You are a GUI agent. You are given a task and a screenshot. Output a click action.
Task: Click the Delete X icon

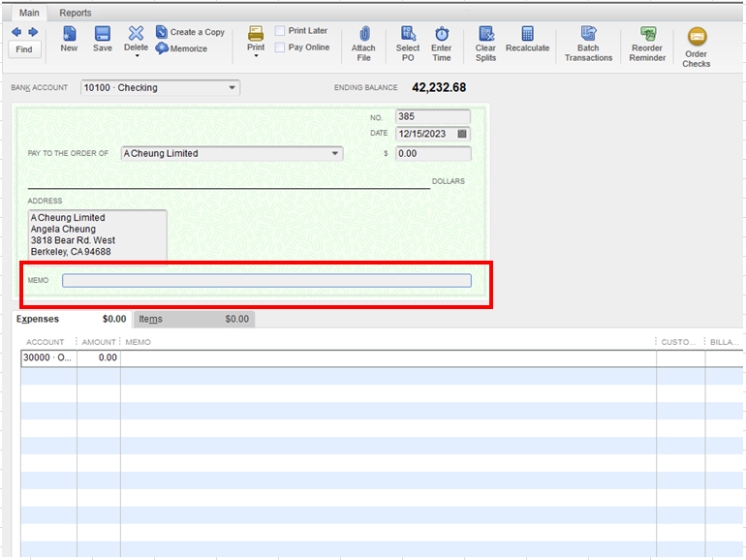coord(136,33)
